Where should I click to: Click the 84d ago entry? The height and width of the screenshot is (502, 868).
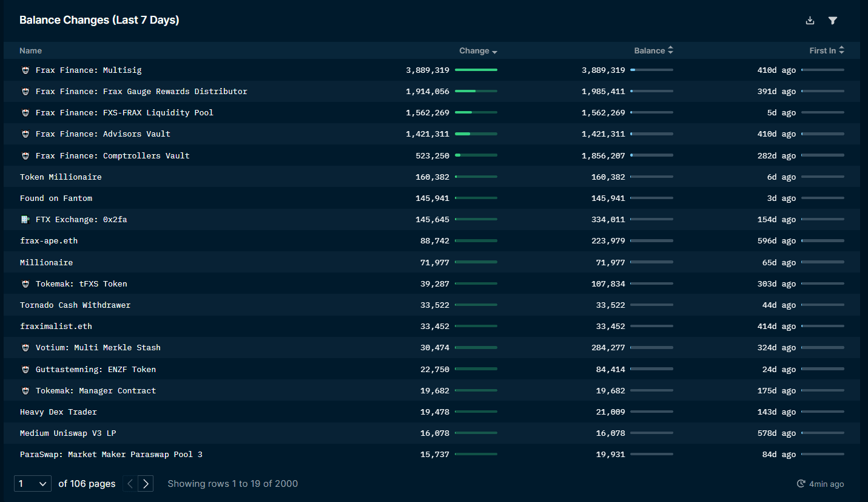click(x=779, y=455)
